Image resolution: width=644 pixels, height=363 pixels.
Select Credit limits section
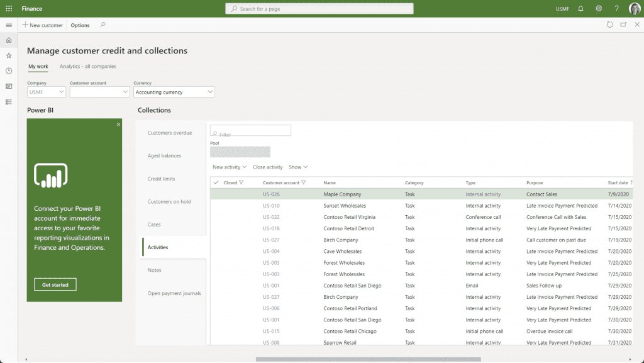162,179
